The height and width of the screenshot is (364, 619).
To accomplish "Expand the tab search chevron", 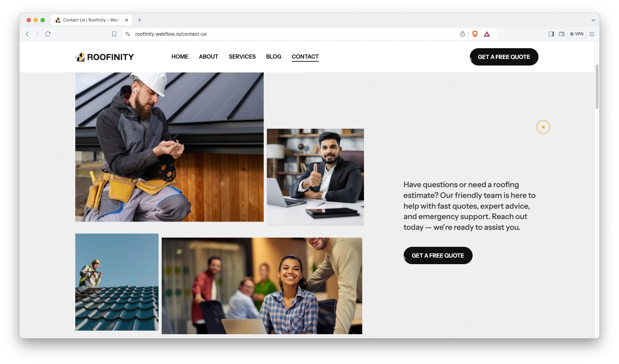I will [x=593, y=20].
